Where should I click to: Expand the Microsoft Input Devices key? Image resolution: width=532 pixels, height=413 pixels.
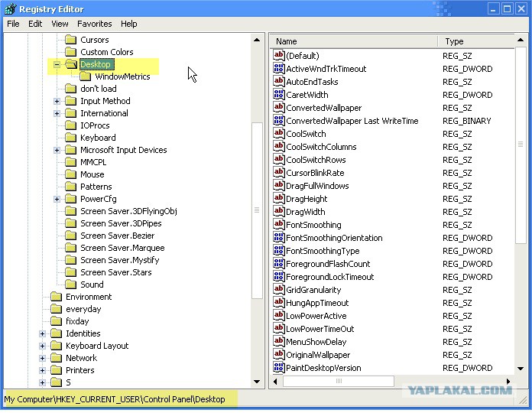pos(57,150)
